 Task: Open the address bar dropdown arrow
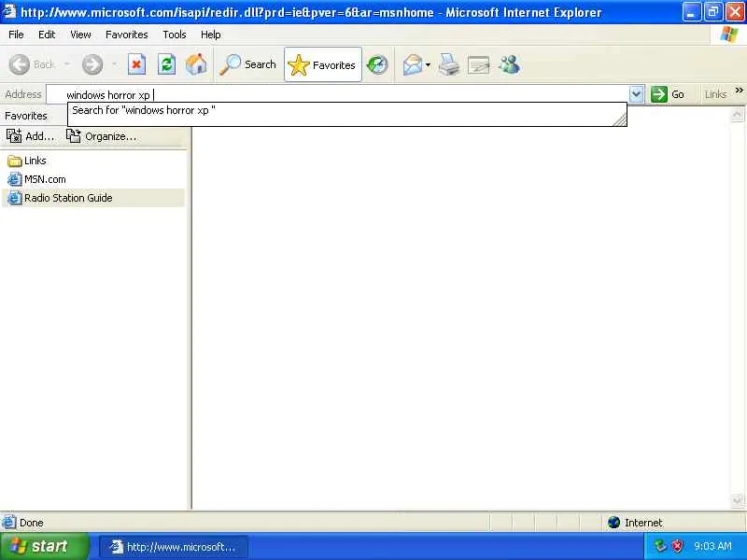click(x=637, y=94)
